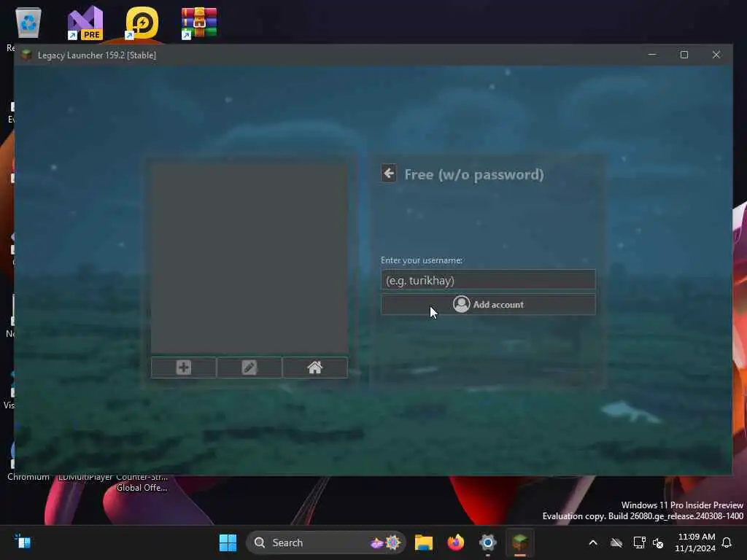Viewport: 747px width, 560px height.
Task: Click the clock showing 11:09 AM
Action: point(695,542)
